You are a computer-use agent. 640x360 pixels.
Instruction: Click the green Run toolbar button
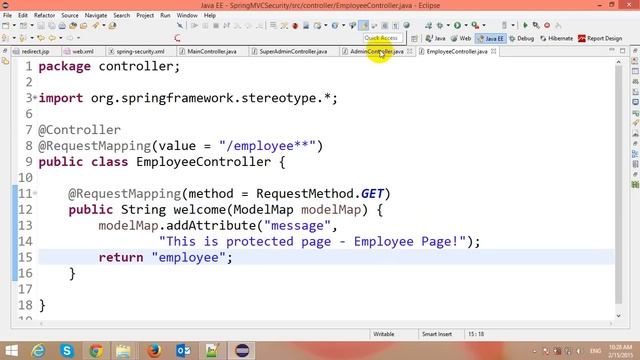click(457, 25)
